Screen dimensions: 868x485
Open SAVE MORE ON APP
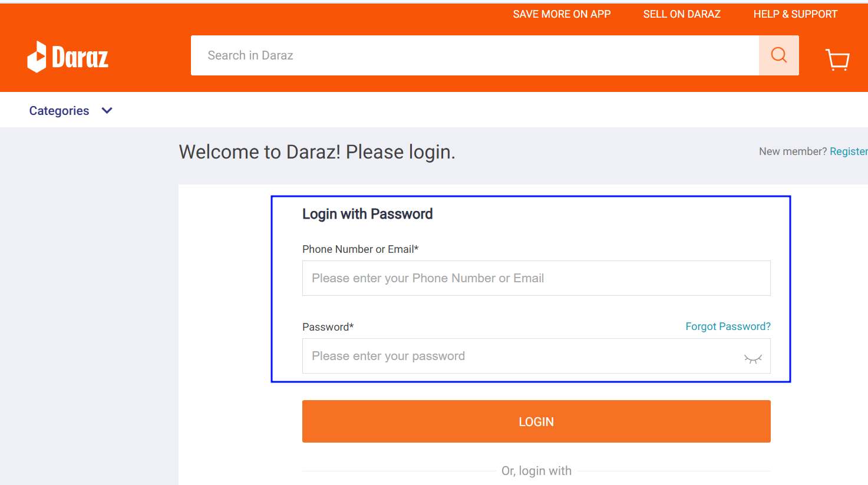click(x=562, y=14)
